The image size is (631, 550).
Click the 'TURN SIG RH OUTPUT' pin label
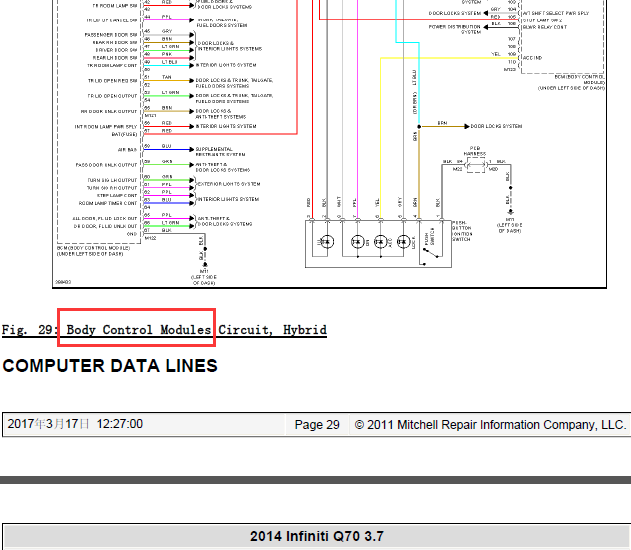pyautogui.click(x=112, y=188)
